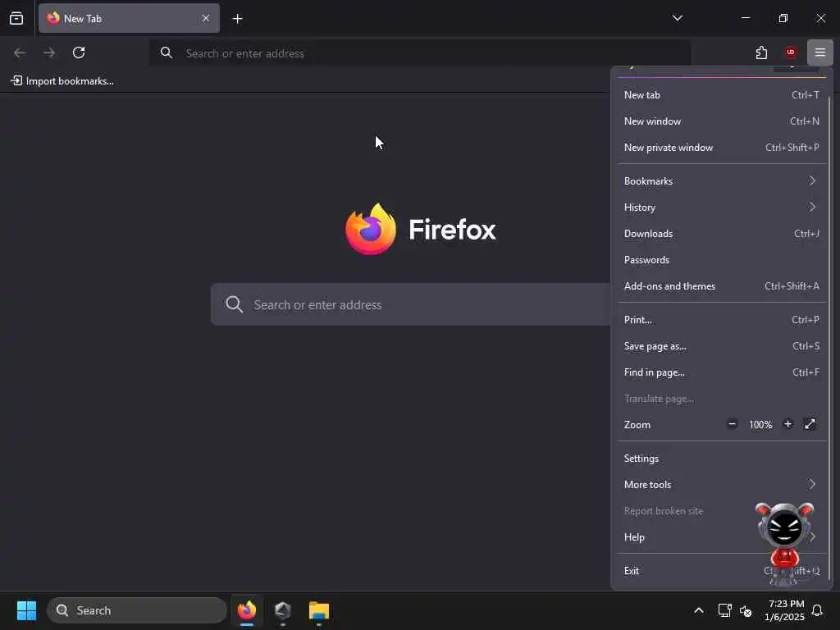Click the search magnifier in address bar

(167, 52)
